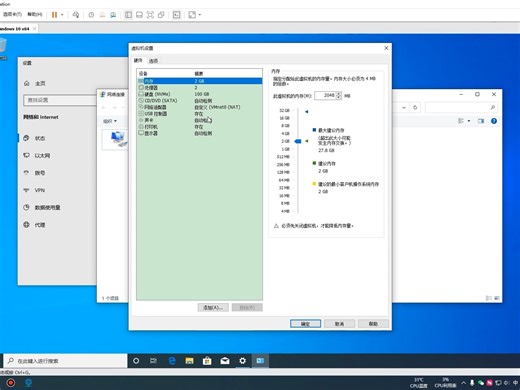Click the 取消 button in VM settings
Viewport: 520px width, 390px height.
(339, 324)
